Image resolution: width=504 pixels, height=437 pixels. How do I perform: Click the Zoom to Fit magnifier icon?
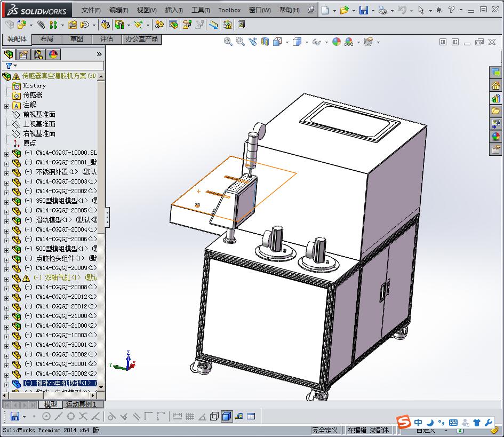pyautogui.click(x=228, y=42)
